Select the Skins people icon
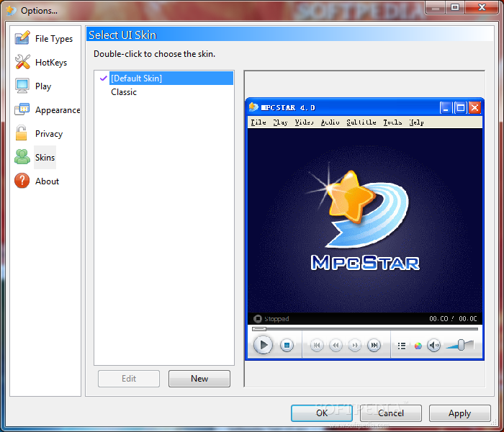The width and height of the screenshot is (504, 432). [22, 157]
